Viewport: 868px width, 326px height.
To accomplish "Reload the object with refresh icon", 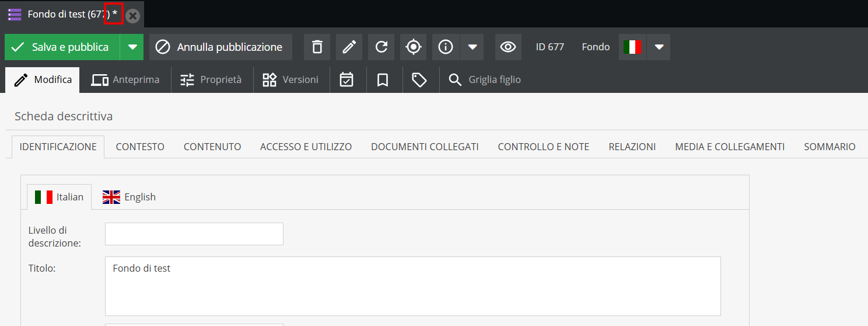I will coord(381,47).
